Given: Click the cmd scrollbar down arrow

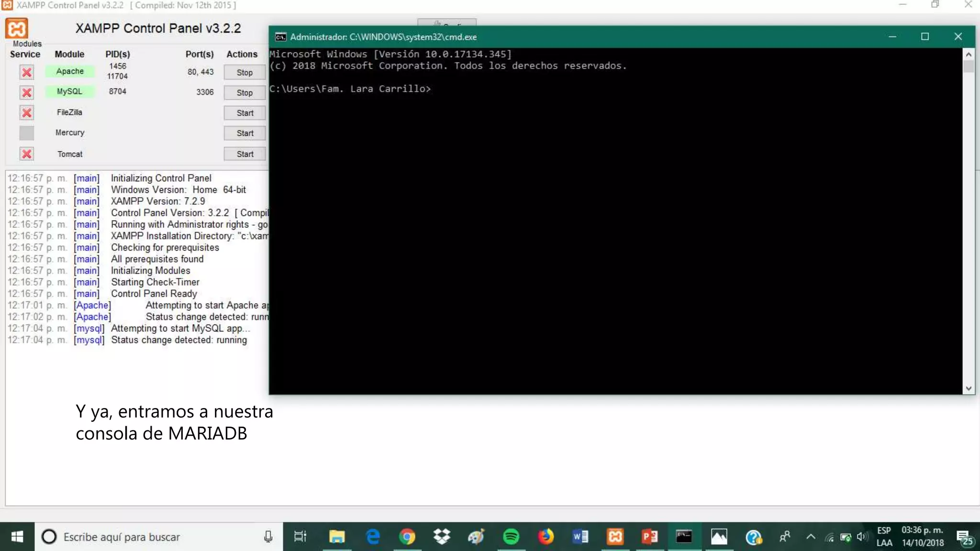Looking at the screenshot, I should [969, 388].
